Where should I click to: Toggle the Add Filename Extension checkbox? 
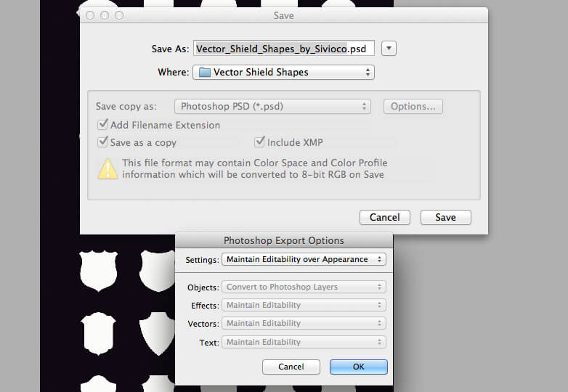[x=102, y=125]
